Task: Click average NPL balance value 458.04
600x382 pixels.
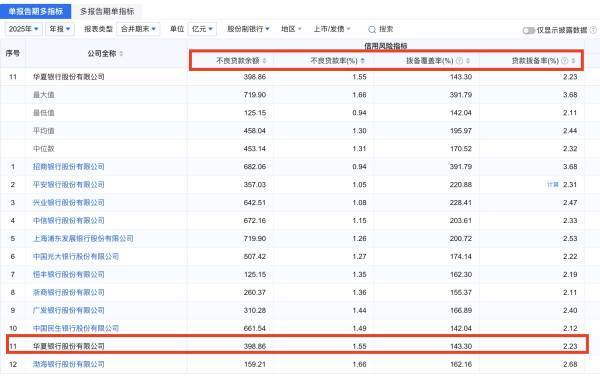Action: (x=255, y=131)
